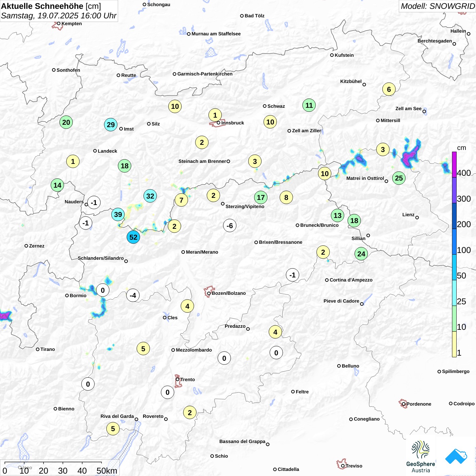Click the 'Kufstein' label

coord(344,55)
